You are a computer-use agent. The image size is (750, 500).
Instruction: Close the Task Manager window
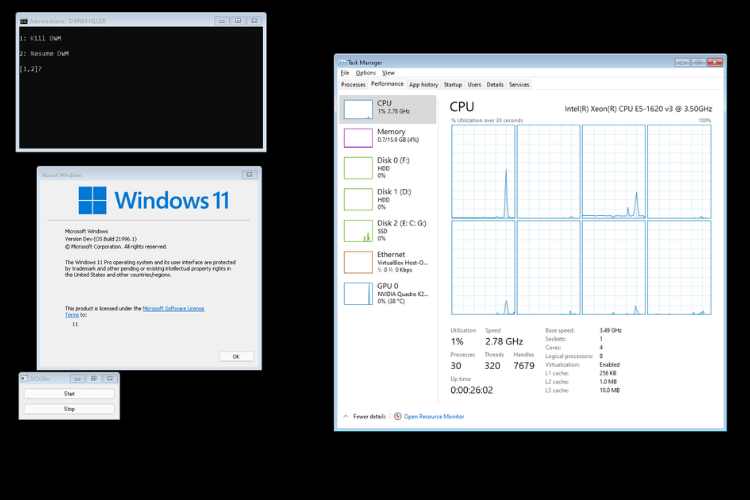click(x=715, y=62)
